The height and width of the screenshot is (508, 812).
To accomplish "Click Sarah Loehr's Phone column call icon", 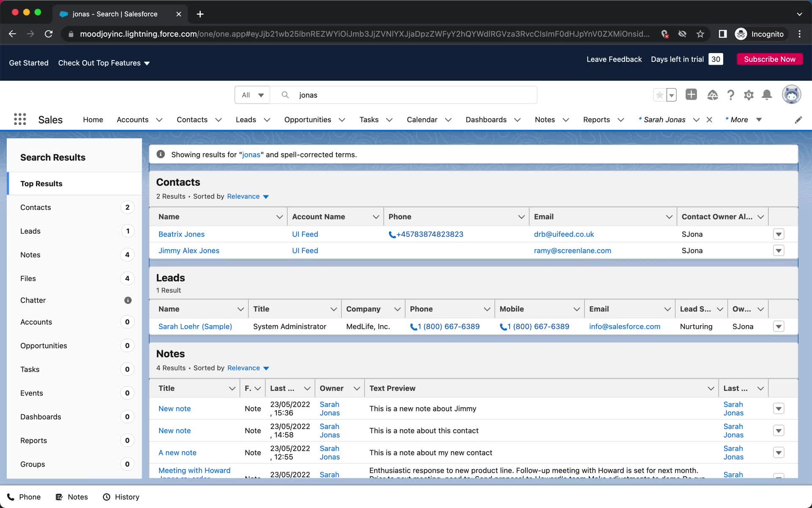I will pyautogui.click(x=414, y=327).
